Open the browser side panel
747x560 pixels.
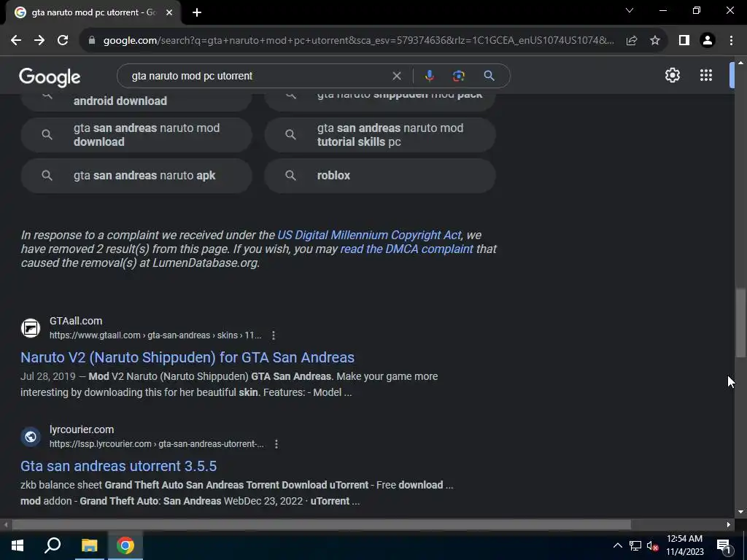point(684,41)
